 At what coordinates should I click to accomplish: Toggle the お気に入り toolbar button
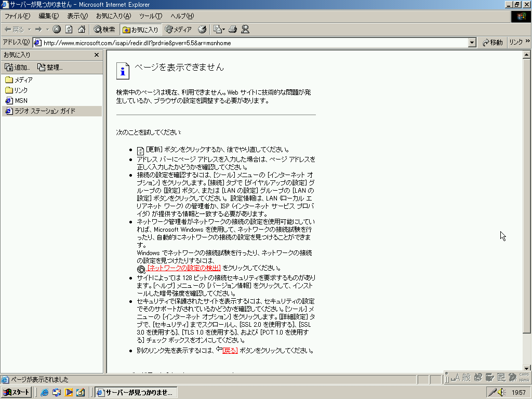(140, 30)
